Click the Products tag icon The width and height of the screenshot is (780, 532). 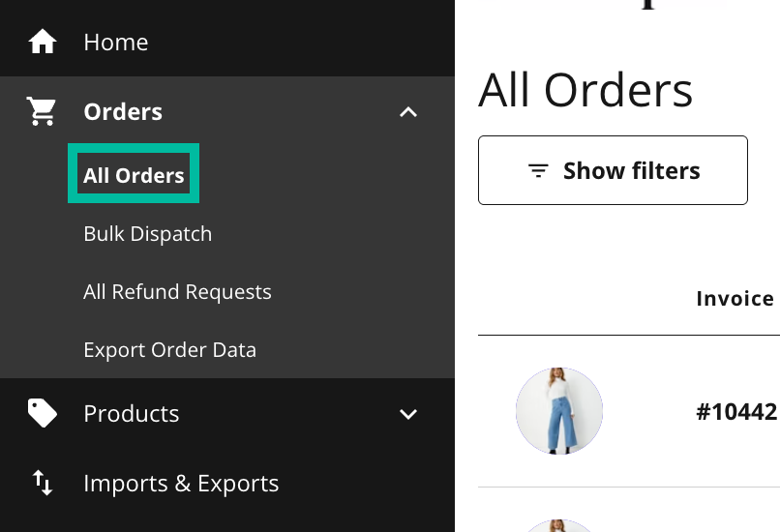coord(43,413)
